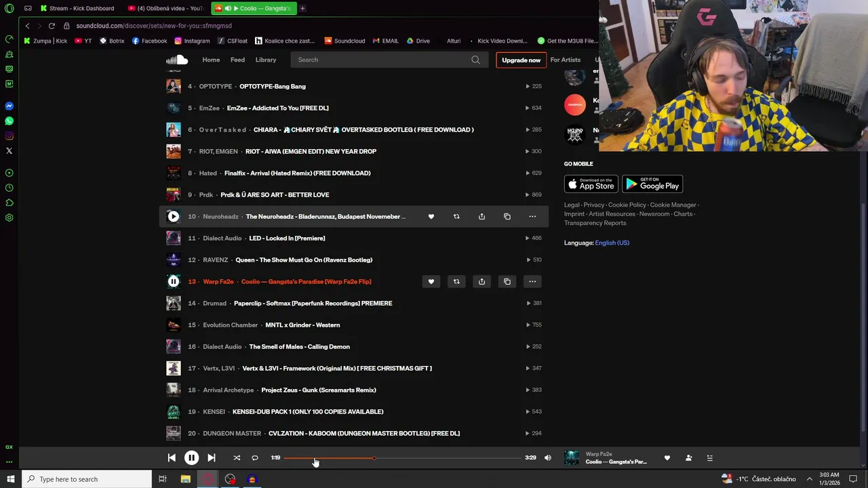Skip to the next track

(x=212, y=458)
